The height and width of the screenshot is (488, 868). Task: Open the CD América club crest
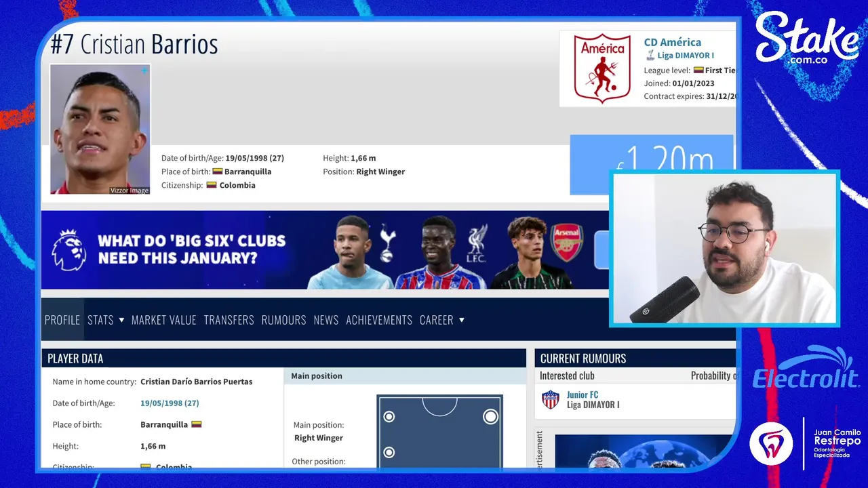602,68
